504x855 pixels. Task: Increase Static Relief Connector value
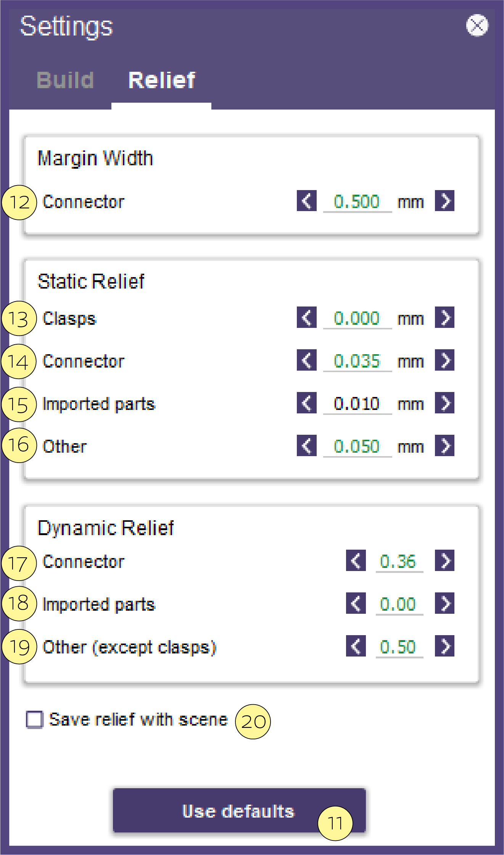click(444, 360)
